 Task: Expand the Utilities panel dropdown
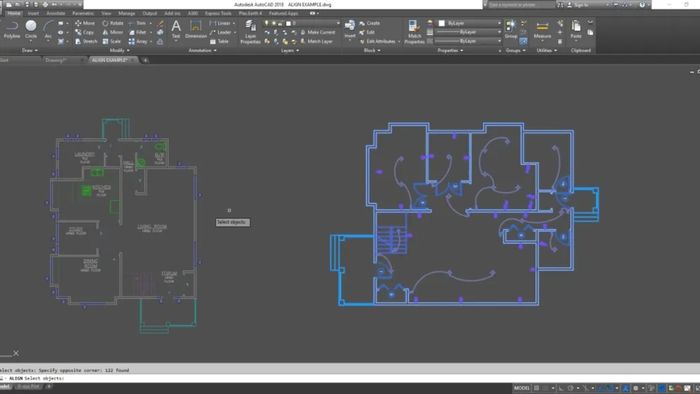coord(546,50)
